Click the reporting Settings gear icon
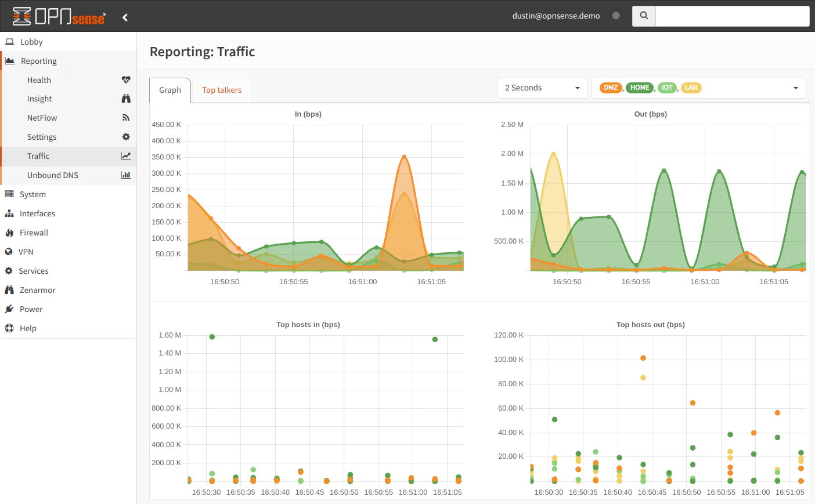This screenshot has width=815, height=504. coord(125,137)
